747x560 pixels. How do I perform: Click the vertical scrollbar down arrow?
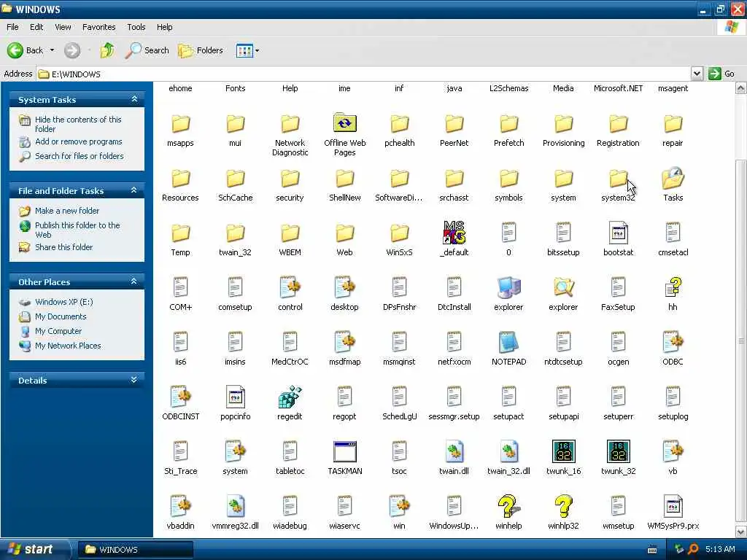point(740,531)
